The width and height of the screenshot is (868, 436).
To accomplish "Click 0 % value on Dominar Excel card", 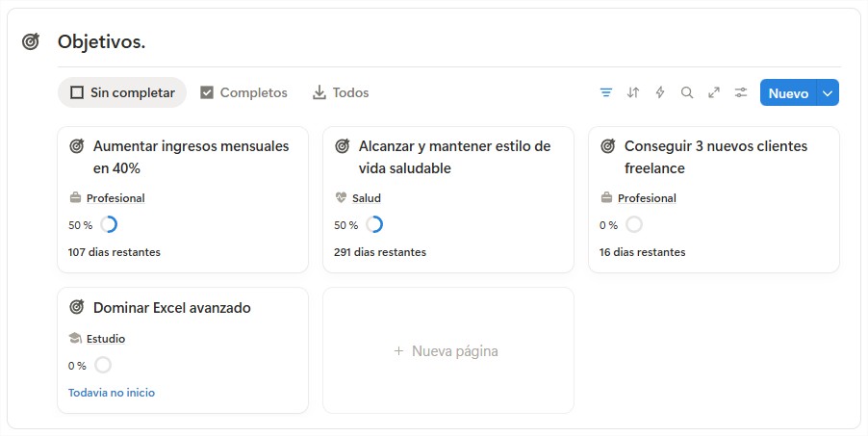I will (77, 366).
